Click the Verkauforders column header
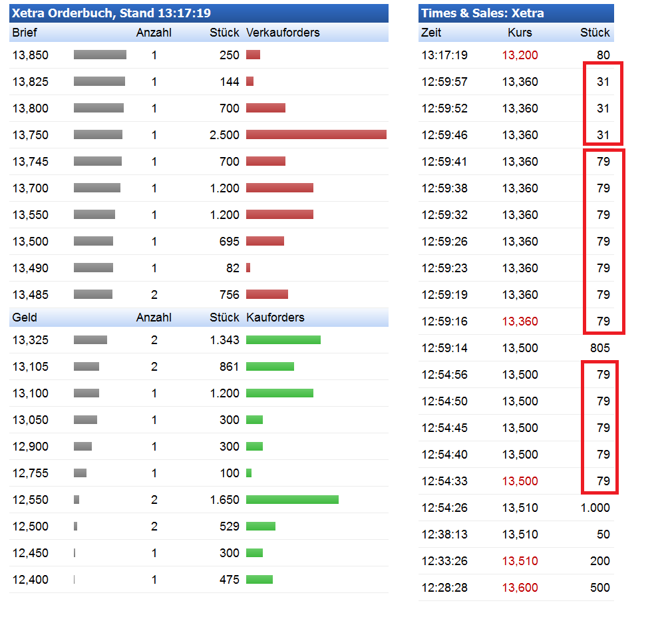672x643 pixels. 283,33
